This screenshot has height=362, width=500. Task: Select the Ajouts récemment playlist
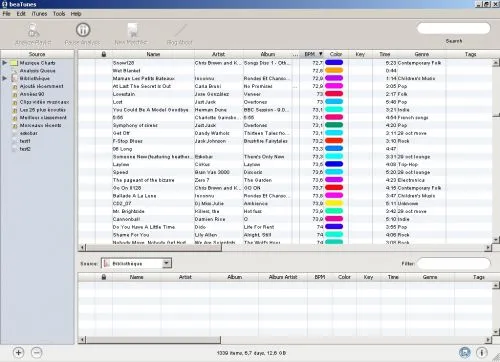tap(41, 86)
